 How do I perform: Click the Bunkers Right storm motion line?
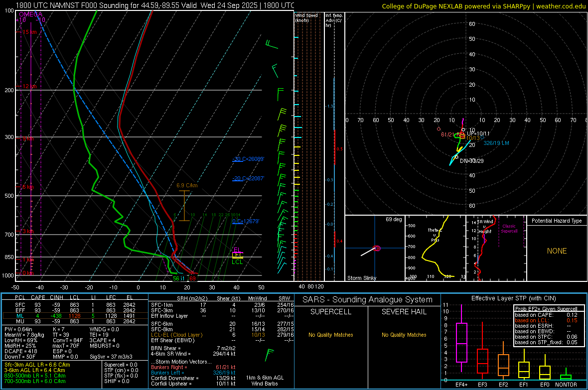pyautogui.click(x=193, y=367)
